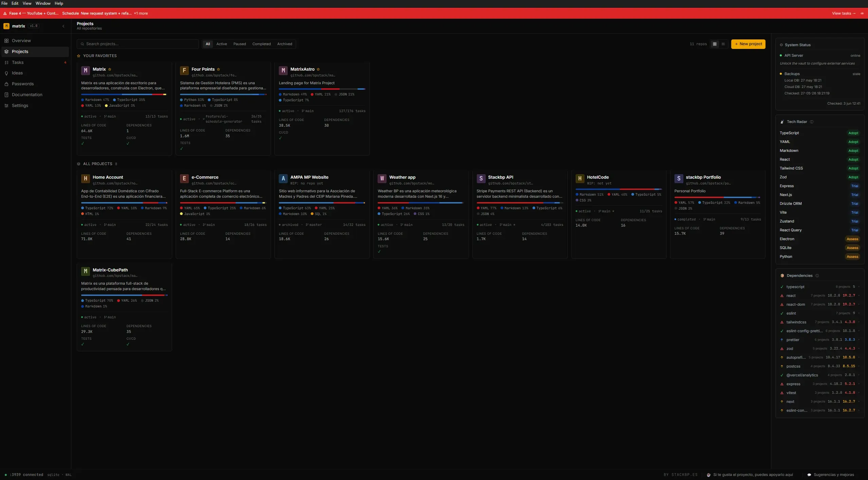Go to Ideas lightbulb entry
Image resolution: width=868 pixels, height=480 pixels.
pos(35,73)
